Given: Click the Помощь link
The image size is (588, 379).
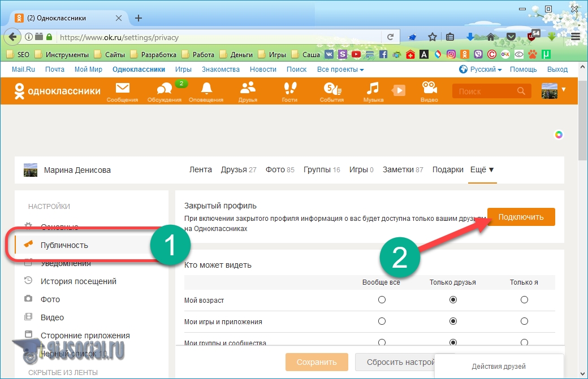Looking at the screenshot, I should (x=523, y=69).
